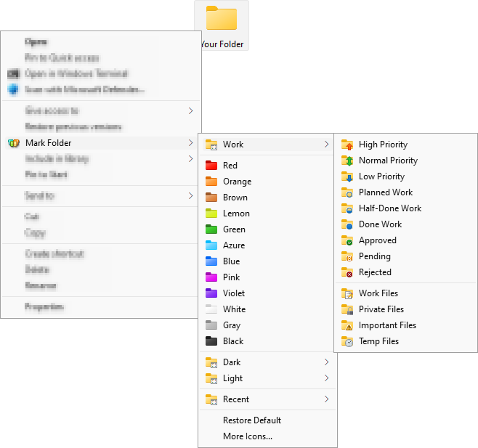Pick the White folder color swatch

[x=211, y=309]
